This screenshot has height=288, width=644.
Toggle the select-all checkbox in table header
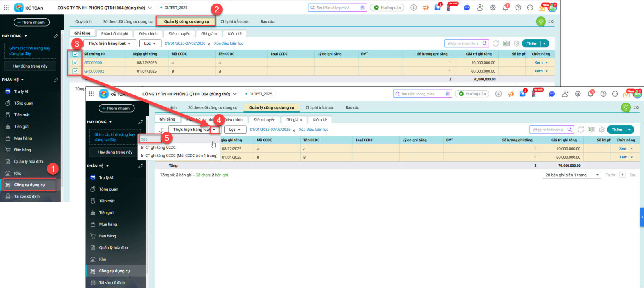point(75,54)
